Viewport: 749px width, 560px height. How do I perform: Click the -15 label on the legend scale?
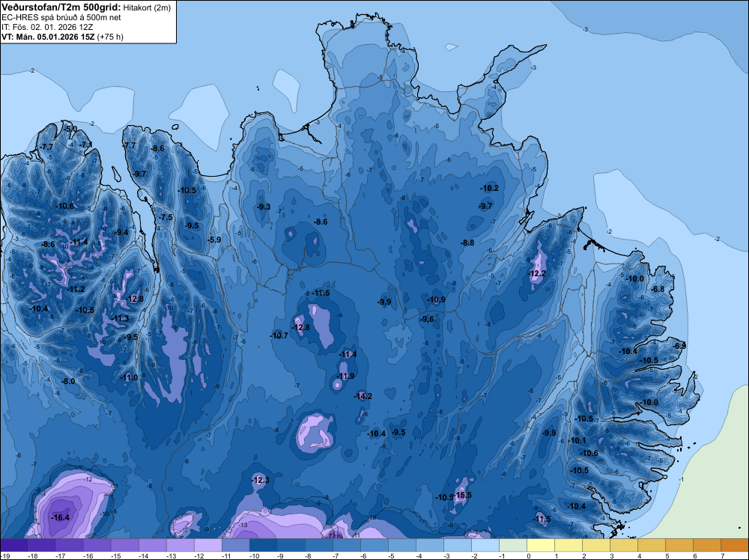115,556
